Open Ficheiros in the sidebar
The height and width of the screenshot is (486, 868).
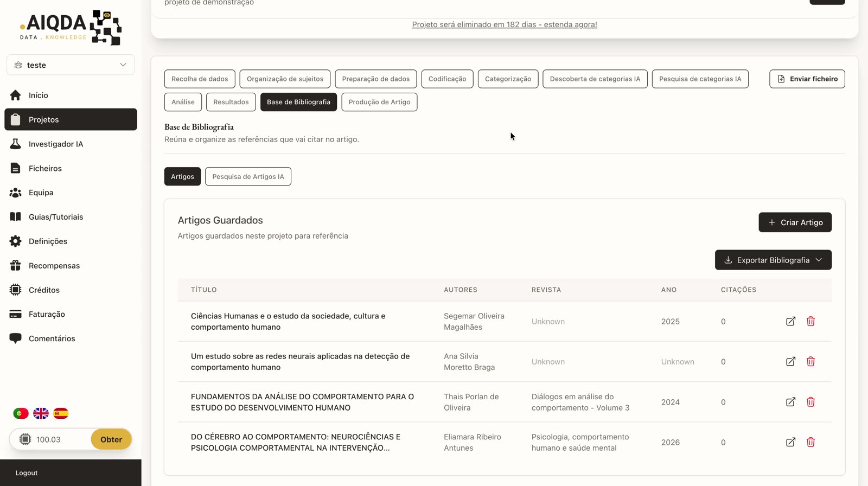click(71, 168)
